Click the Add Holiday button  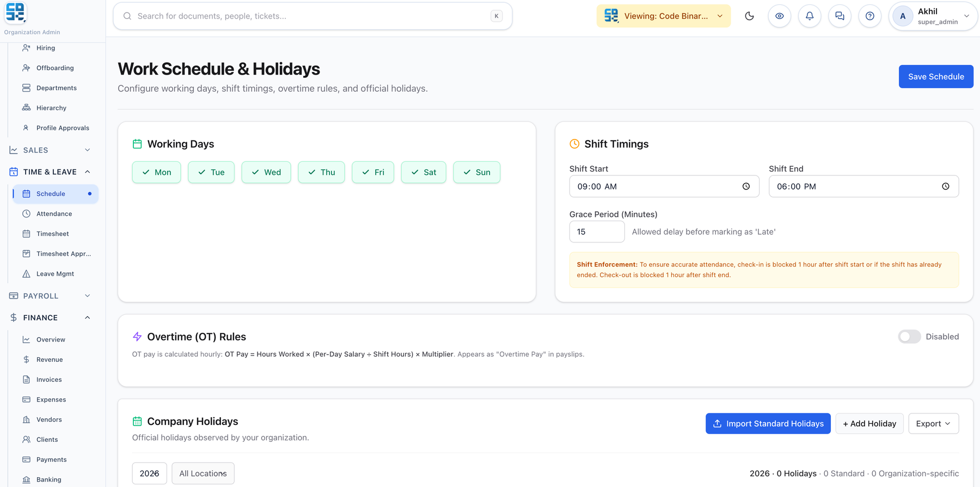click(x=869, y=424)
